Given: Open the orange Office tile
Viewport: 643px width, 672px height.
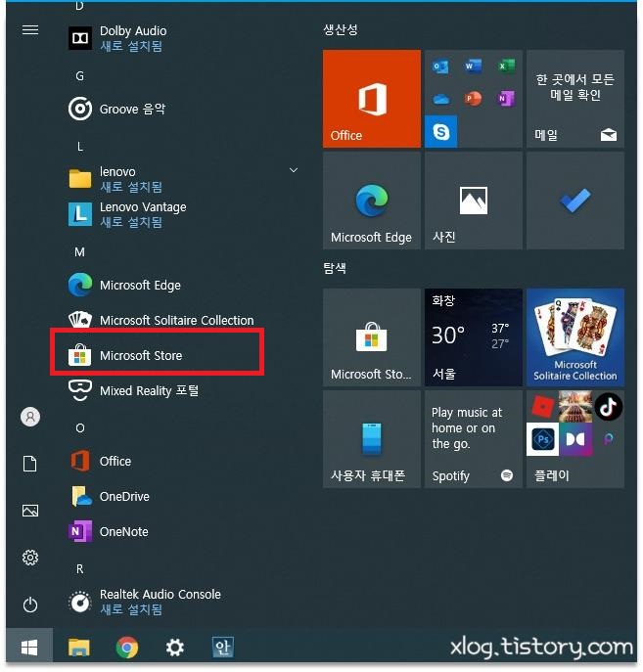Looking at the screenshot, I should coord(372,99).
